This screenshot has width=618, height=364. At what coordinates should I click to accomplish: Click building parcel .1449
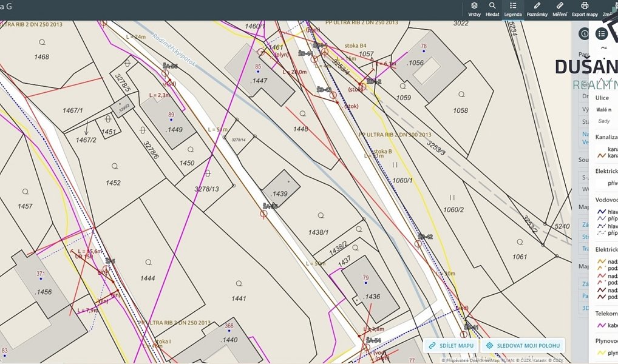point(174,130)
